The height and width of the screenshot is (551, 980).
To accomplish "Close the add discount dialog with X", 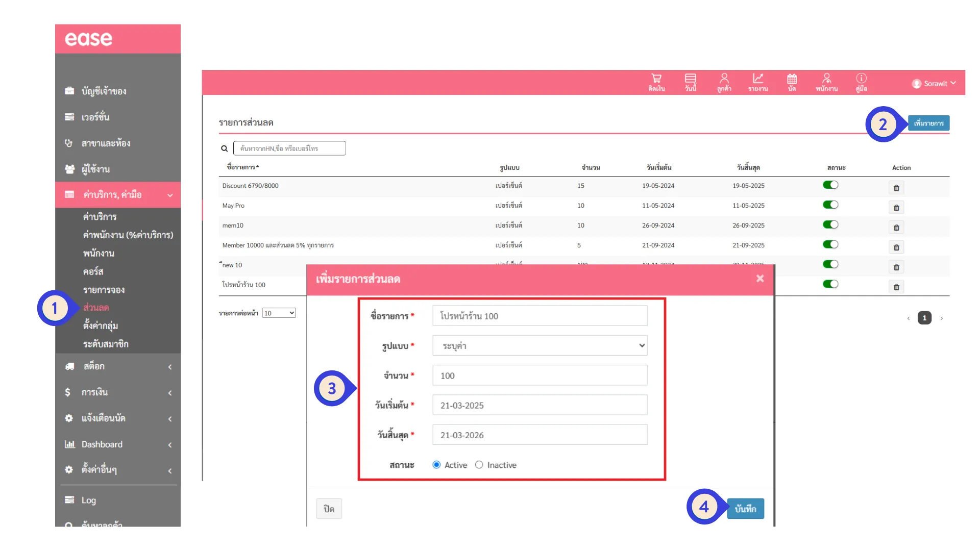I will (x=760, y=279).
